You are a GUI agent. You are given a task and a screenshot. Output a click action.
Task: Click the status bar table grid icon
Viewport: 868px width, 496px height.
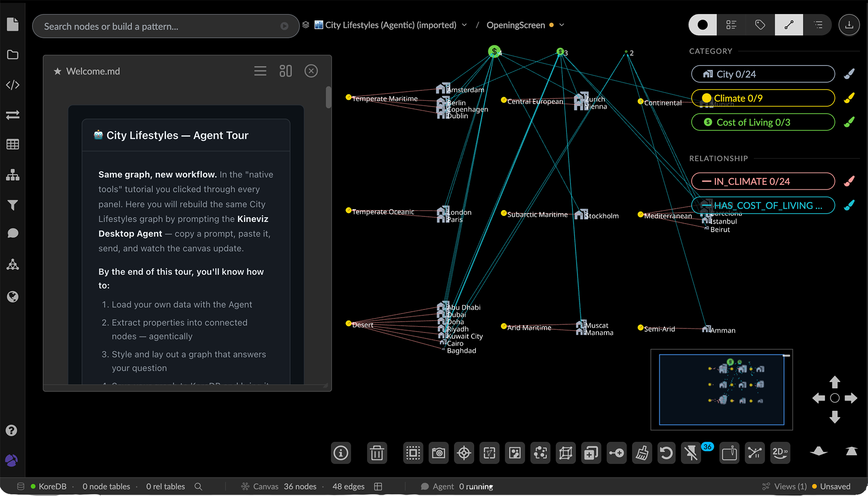point(378,487)
